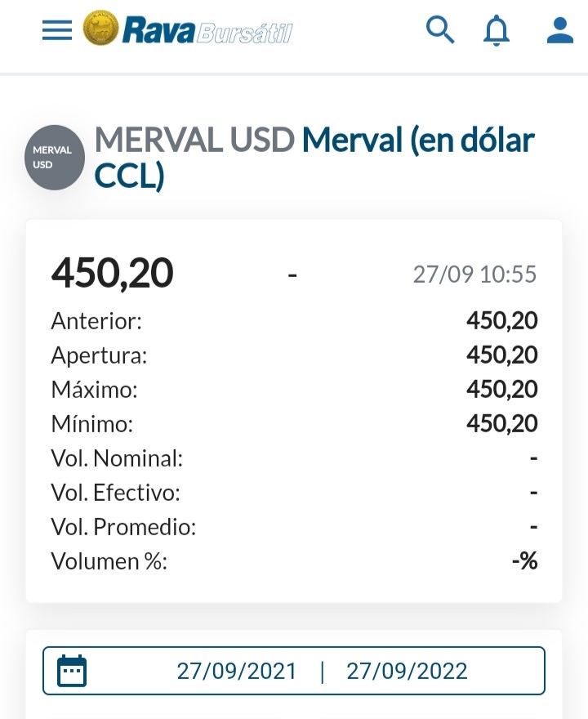Click the gold Rava coin logo

click(100, 29)
